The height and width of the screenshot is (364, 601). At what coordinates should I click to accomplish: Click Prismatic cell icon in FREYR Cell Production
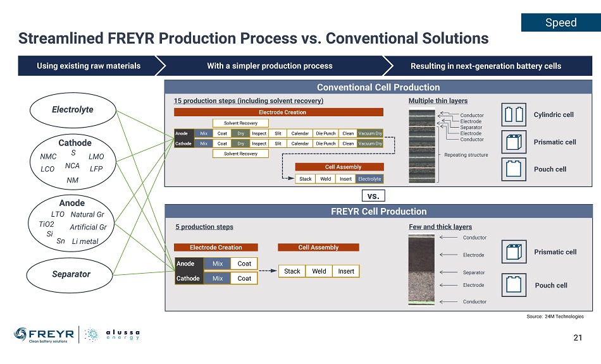pyautogui.click(x=516, y=252)
